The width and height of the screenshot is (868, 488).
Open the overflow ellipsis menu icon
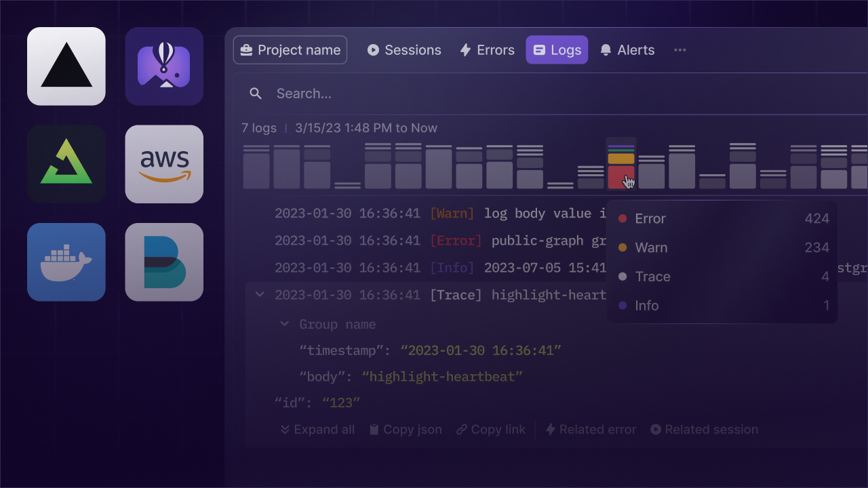679,49
